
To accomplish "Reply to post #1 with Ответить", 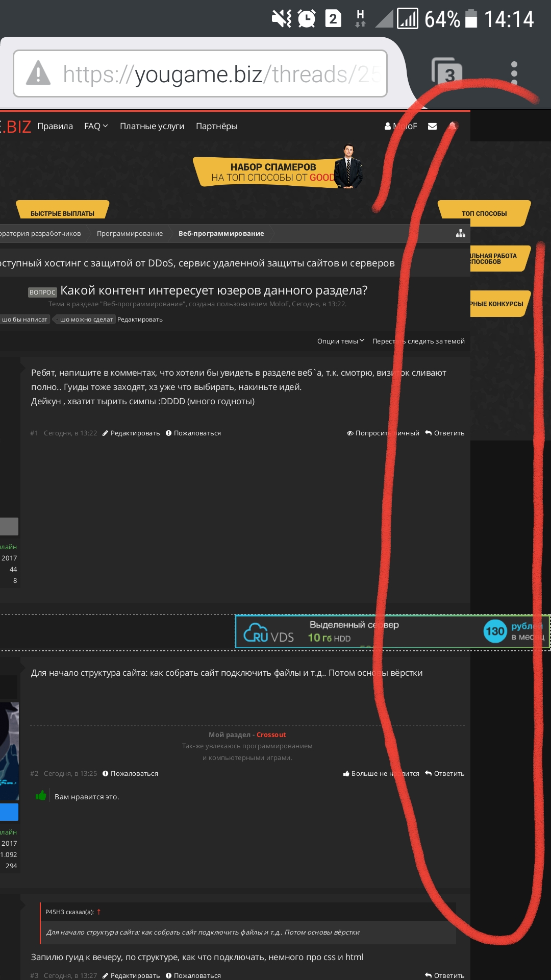I will [x=445, y=433].
